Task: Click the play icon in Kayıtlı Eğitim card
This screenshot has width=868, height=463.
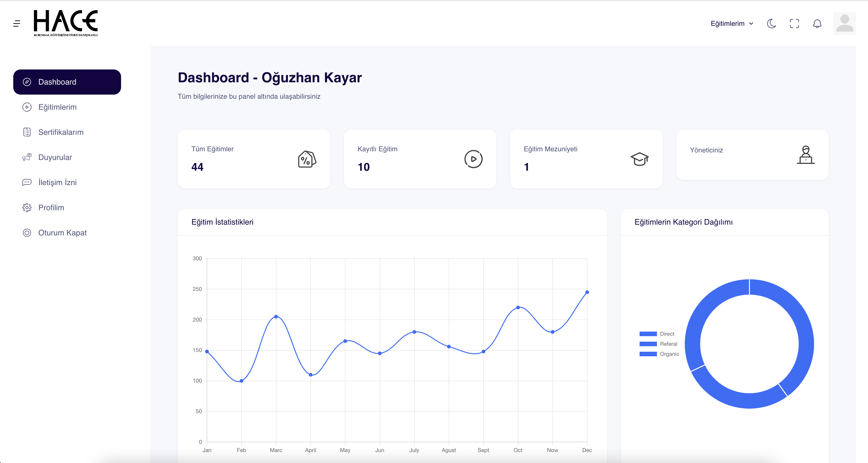Action: pos(473,159)
